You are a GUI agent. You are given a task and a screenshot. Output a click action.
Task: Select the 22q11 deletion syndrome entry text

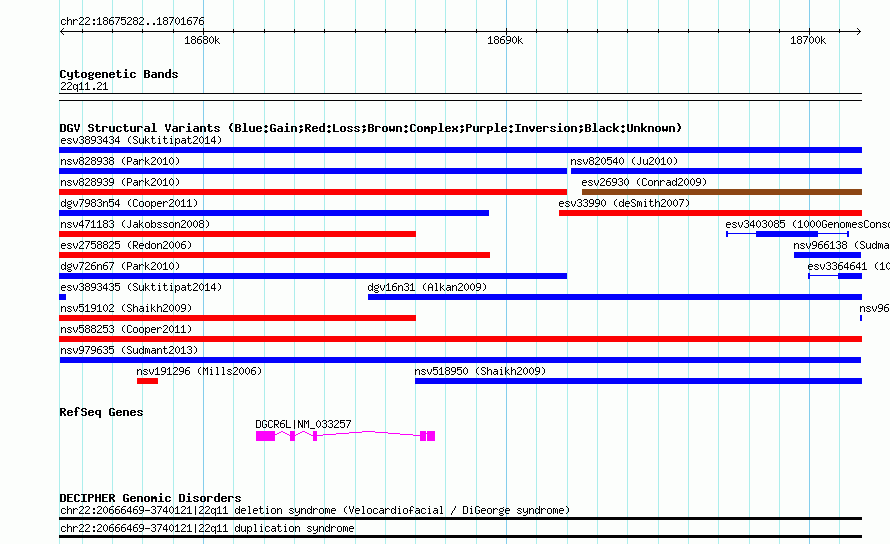pyautogui.click(x=314, y=510)
